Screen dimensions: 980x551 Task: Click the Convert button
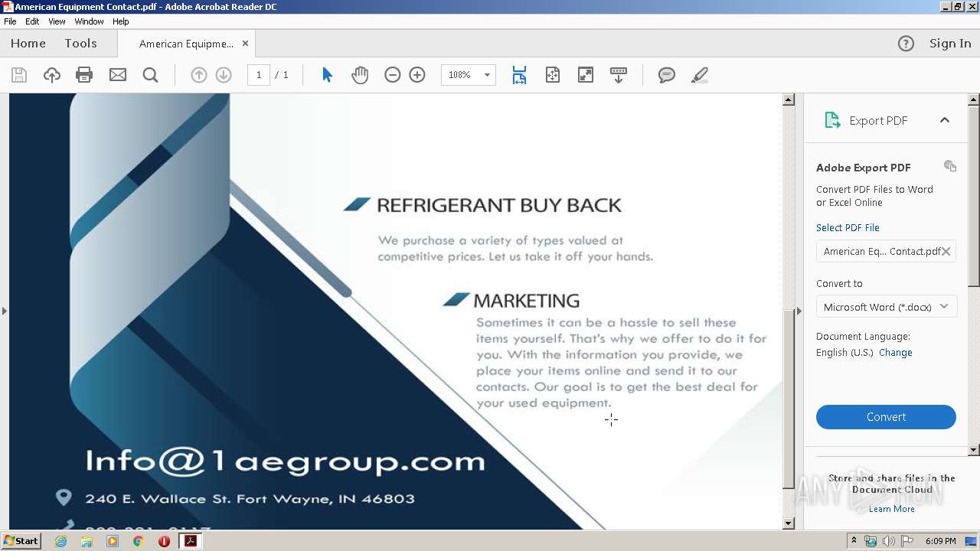(x=886, y=417)
